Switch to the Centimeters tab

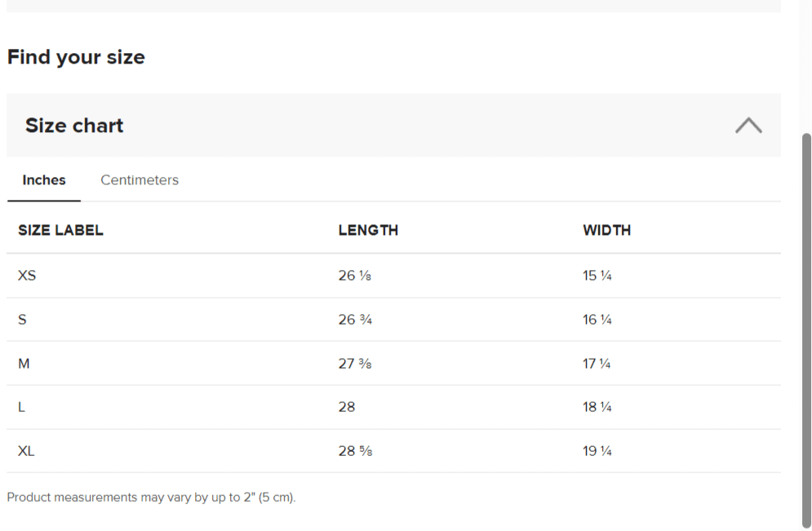pos(140,180)
